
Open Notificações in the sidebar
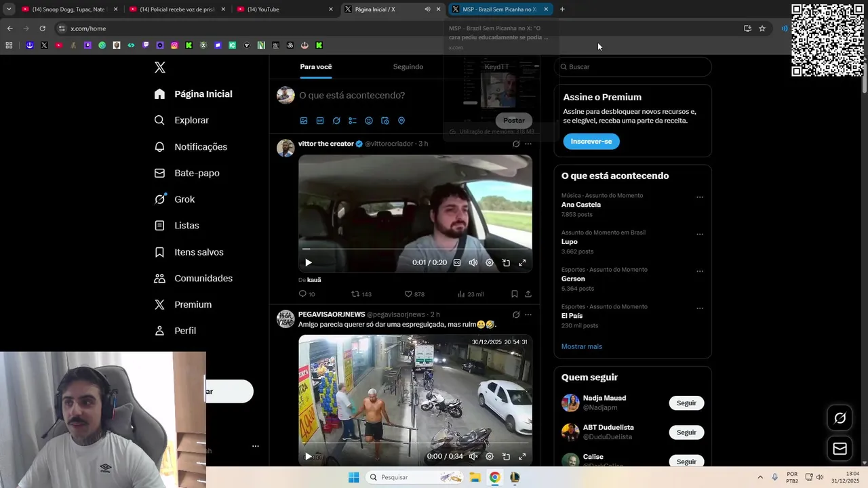point(191,146)
